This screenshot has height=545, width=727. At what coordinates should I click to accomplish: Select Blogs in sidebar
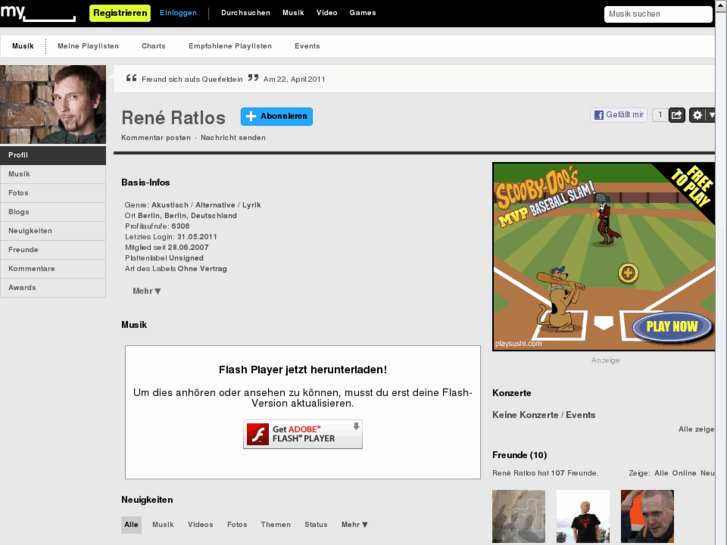coord(53,212)
